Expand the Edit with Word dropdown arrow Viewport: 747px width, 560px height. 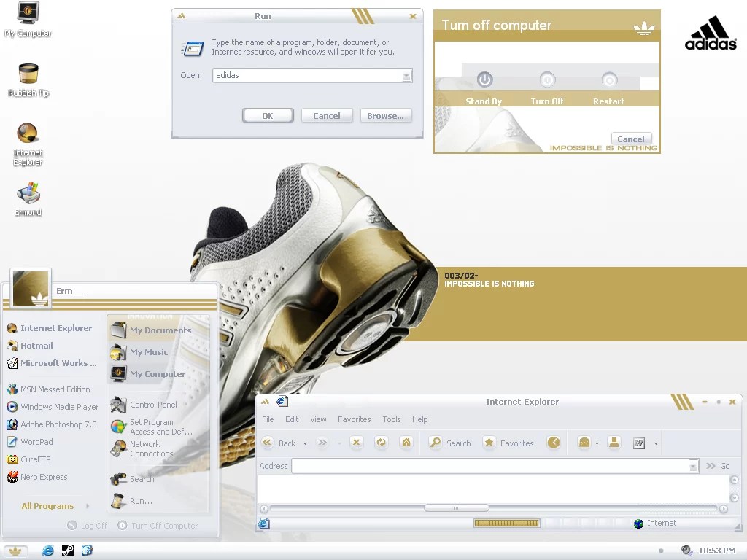pyautogui.click(x=656, y=444)
